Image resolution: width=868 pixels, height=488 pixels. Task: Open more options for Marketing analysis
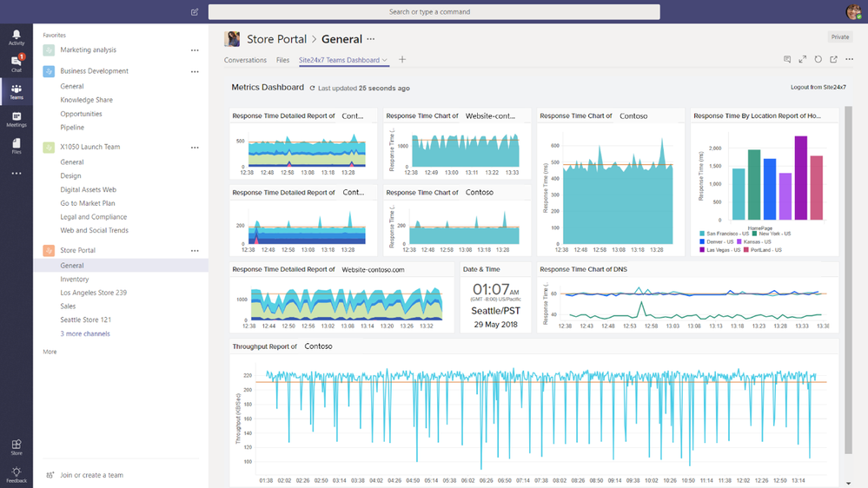coord(195,50)
